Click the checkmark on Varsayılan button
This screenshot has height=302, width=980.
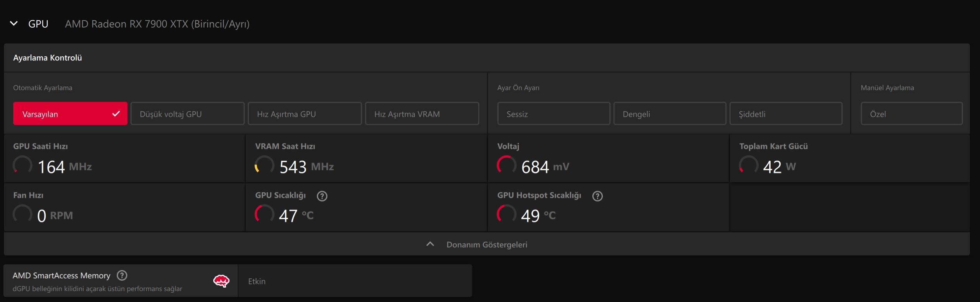click(116, 114)
